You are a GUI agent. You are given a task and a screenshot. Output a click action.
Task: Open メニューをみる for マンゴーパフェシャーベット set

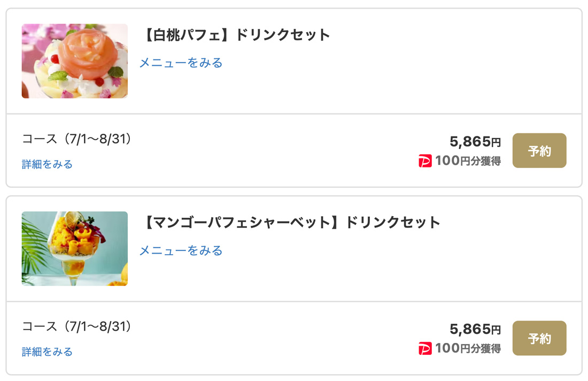181,250
